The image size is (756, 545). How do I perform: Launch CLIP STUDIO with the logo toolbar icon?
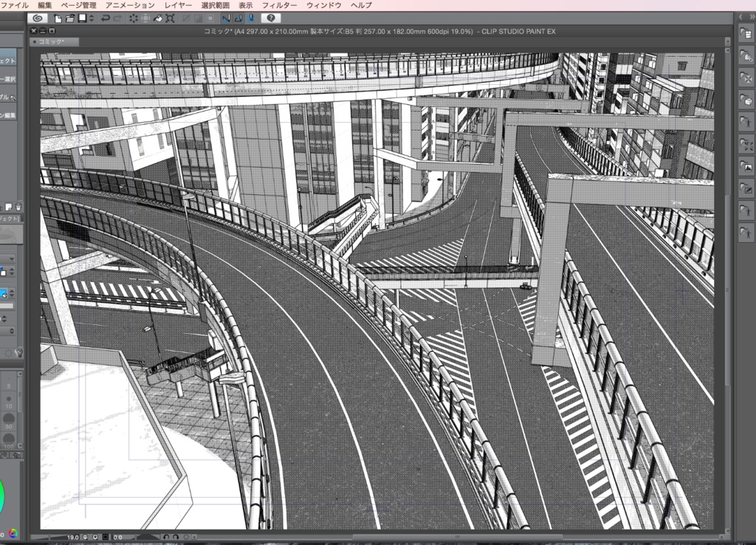click(x=36, y=18)
